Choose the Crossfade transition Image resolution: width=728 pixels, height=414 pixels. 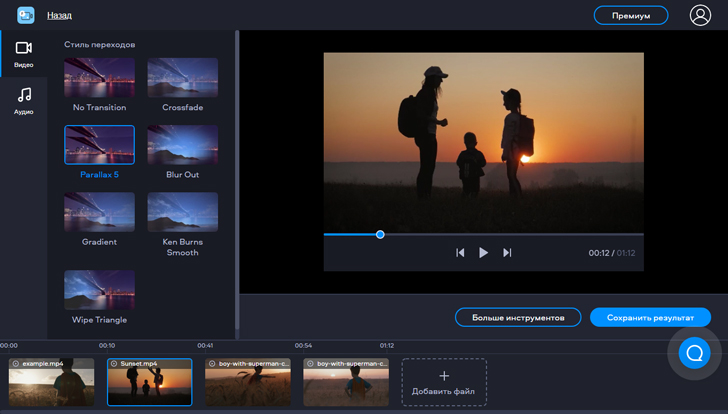coord(182,78)
